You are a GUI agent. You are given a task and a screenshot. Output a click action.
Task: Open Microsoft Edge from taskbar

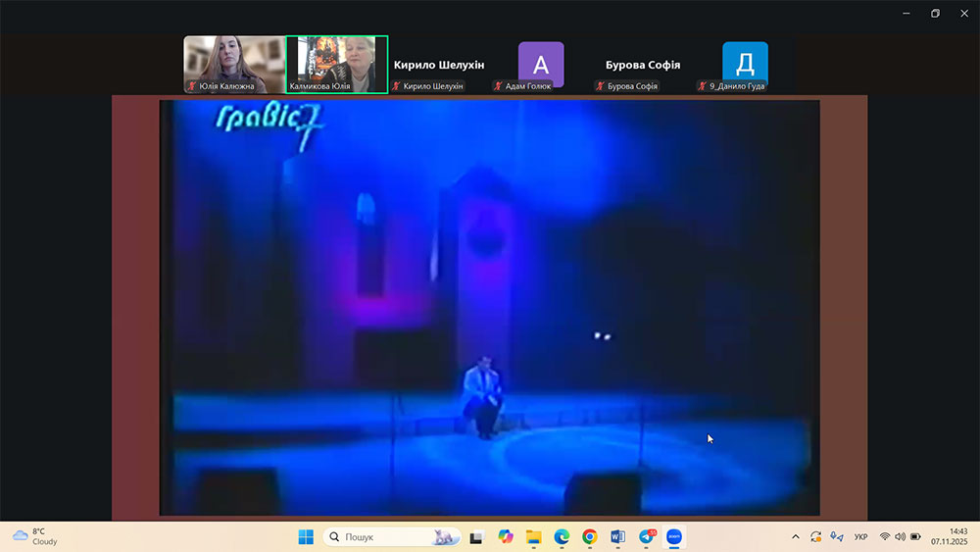[562, 537]
